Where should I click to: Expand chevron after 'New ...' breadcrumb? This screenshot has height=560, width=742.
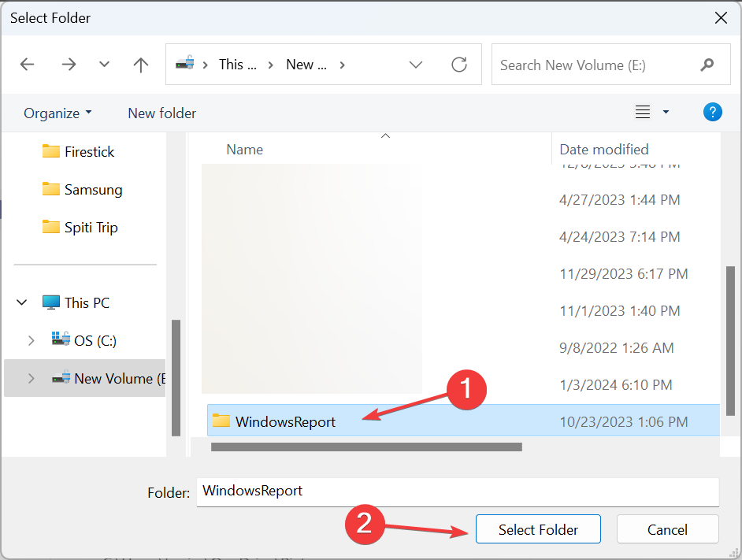pyautogui.click(x=342, y=65)
